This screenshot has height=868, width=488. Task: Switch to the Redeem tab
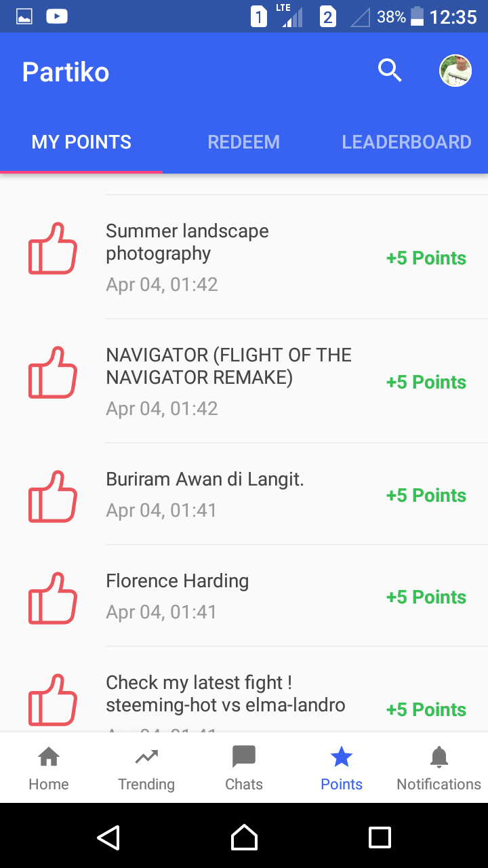[243, 142]
